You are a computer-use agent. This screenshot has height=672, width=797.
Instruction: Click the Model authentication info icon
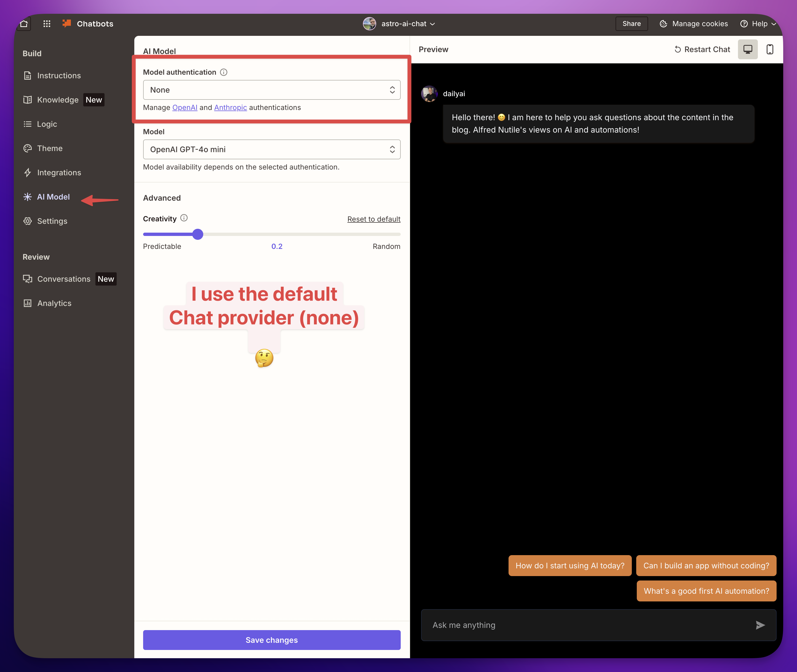[x=224, y=72]
